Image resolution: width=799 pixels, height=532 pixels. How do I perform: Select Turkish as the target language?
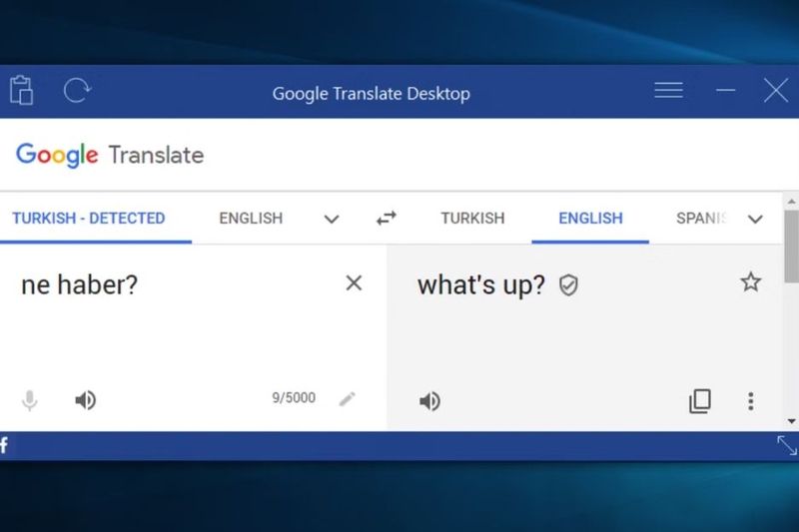point(472,218)
